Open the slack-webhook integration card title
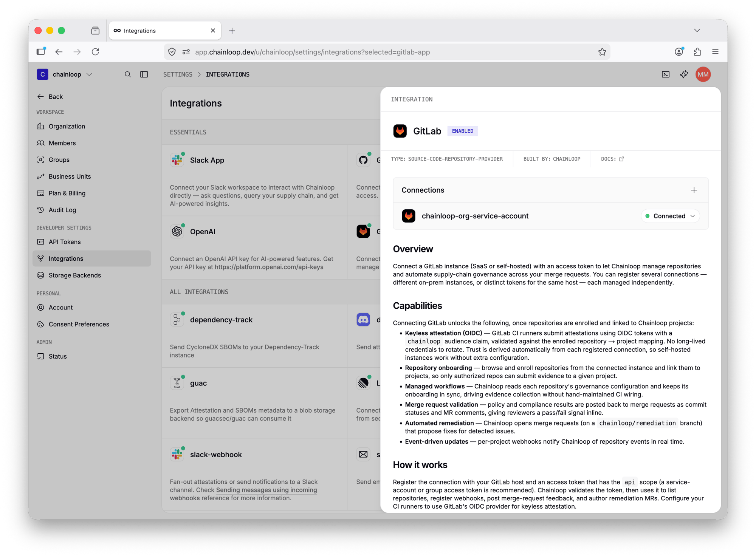 click(x=215, y=455)
